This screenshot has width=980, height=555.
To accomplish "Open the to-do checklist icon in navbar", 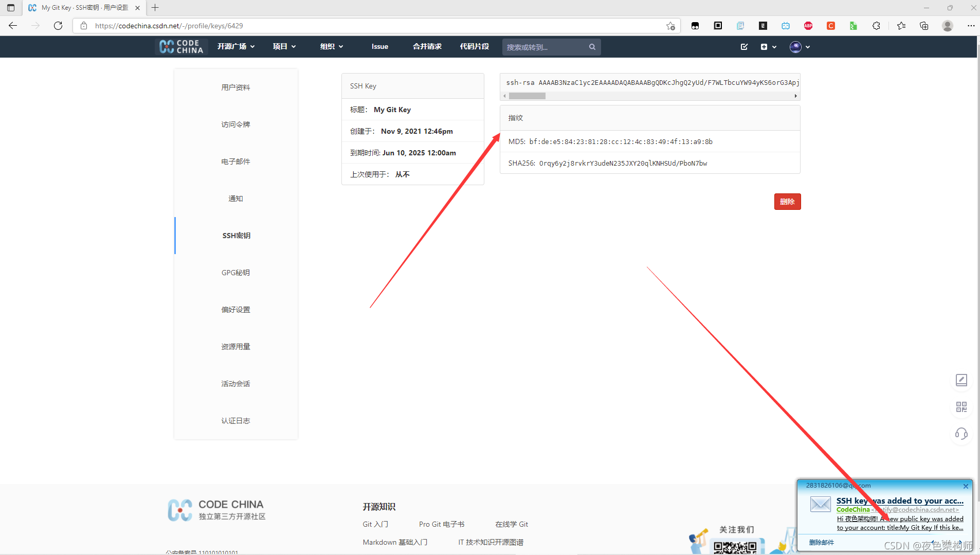I will pyautogui.click(x=744, y=47).
